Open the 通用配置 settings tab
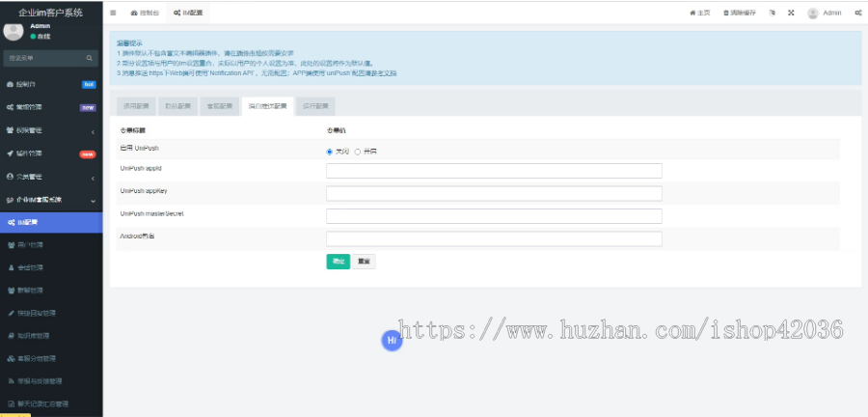The image size is (868, 417). pyautogui.click(x=136, y=106)
